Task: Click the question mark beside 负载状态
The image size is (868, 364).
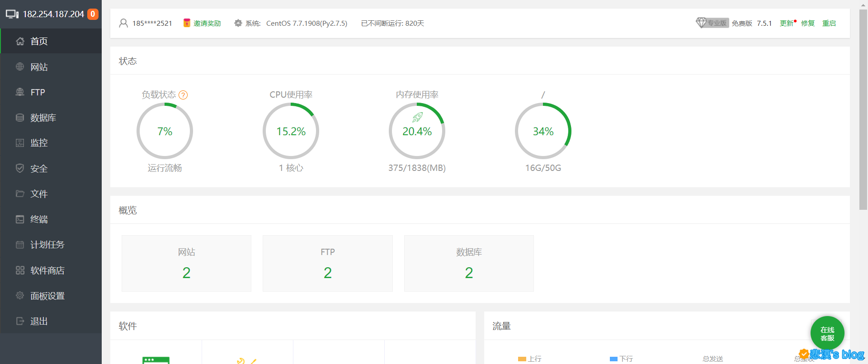Action: tap(183, 95)
